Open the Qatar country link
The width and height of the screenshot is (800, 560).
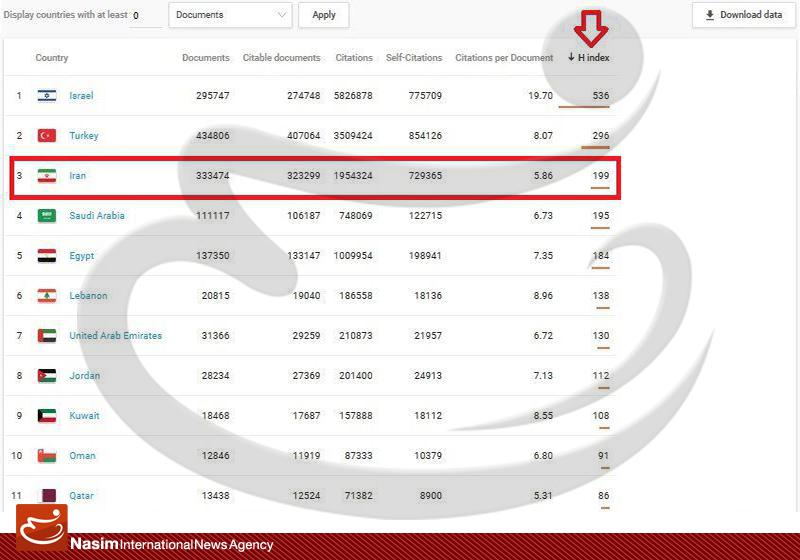pyautogui.click(x=81, y=496)
